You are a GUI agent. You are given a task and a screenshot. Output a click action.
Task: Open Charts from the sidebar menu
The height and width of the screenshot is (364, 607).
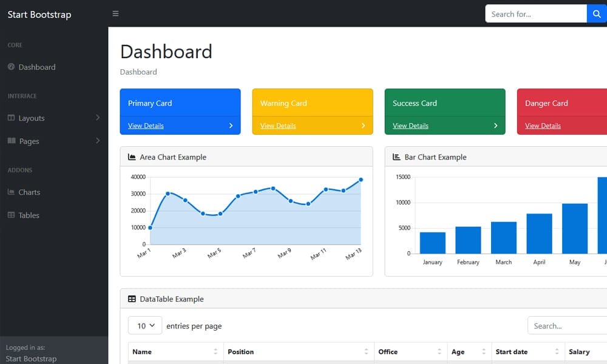click(29, 192)
